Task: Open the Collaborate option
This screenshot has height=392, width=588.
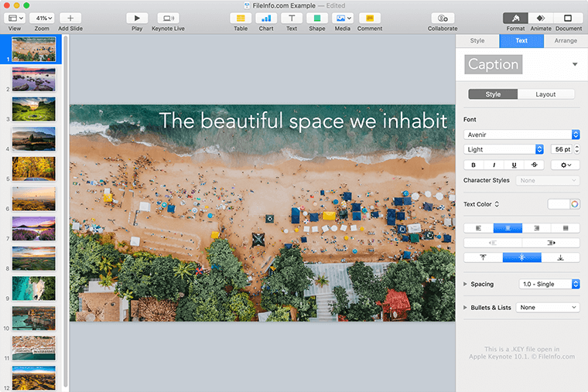Action: 443,18
